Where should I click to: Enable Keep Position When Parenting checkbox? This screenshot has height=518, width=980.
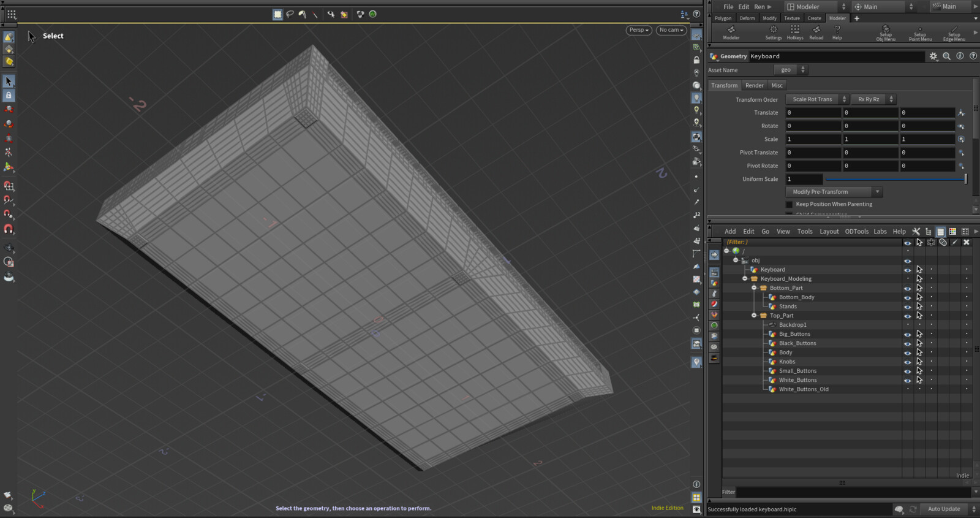coord(790,204)
